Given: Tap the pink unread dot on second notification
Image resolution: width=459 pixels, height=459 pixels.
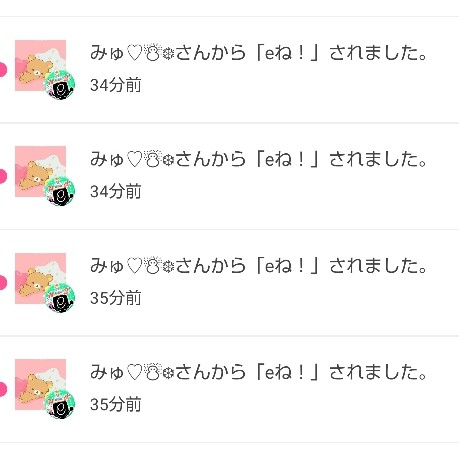Looking at the screenshot, I should 3,176.
